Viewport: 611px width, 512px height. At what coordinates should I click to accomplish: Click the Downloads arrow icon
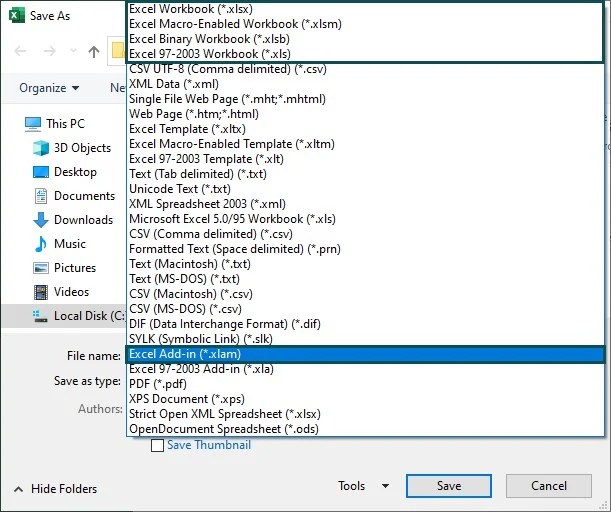tap(41, 220)
